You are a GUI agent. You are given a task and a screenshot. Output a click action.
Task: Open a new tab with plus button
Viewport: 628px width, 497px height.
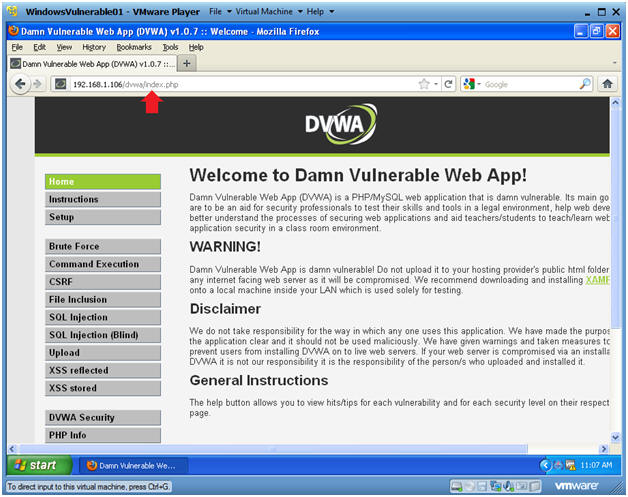pyautogui.click(x=187, y=63)
